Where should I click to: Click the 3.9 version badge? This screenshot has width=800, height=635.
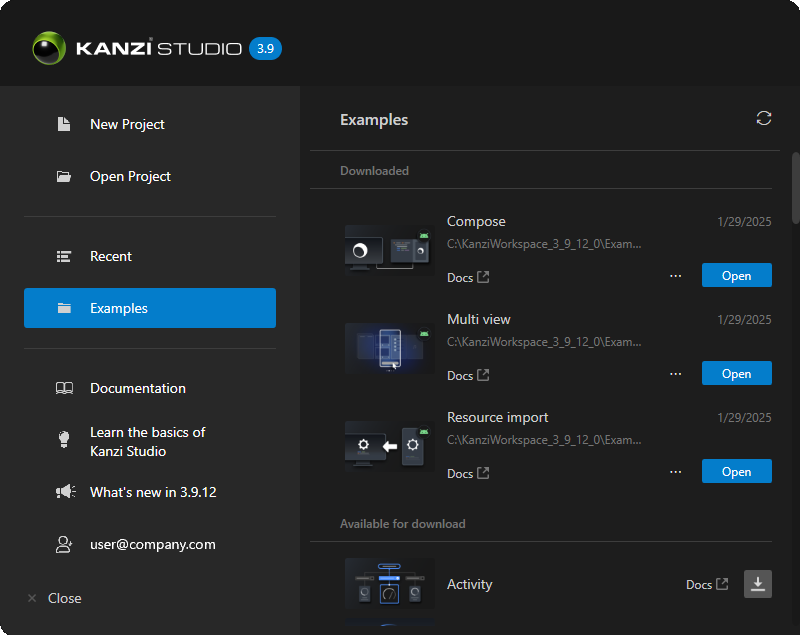point(266,47)
